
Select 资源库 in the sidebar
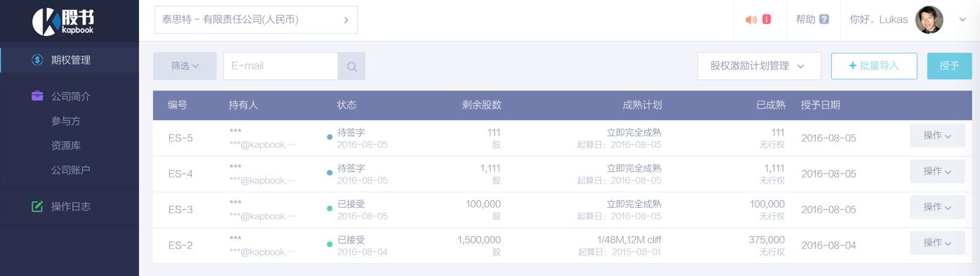tap(66, 145)
